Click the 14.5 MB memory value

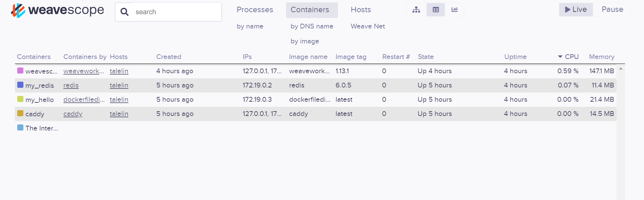click(x=602, y=114)
